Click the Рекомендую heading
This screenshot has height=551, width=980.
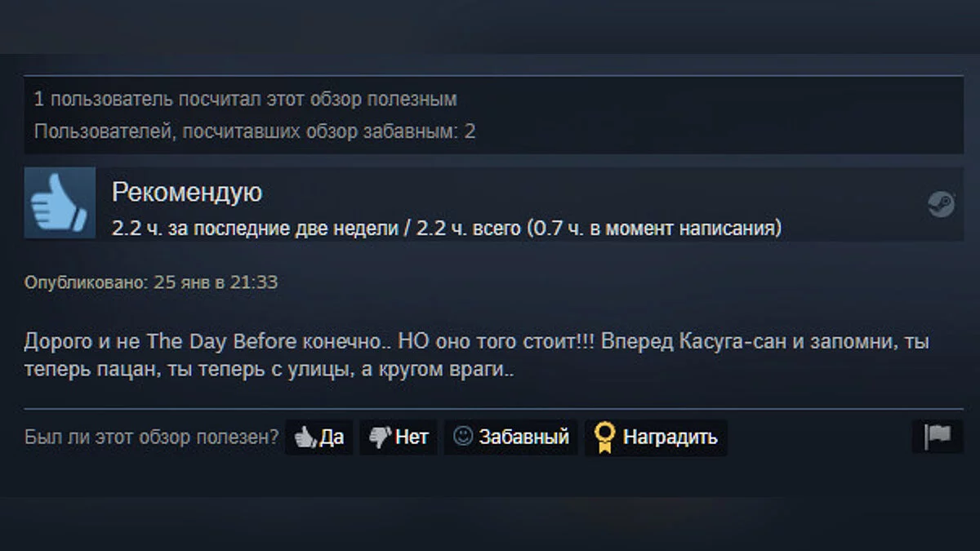pos(187,193)
